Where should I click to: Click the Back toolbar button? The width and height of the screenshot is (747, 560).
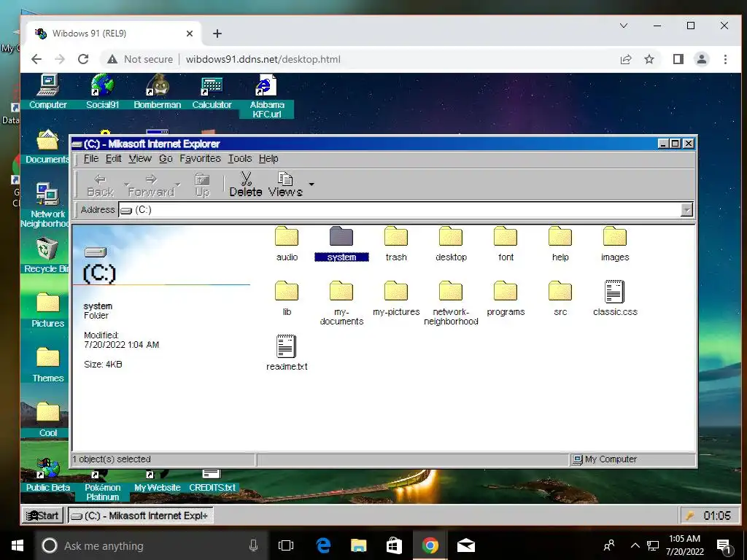point(100,184)
